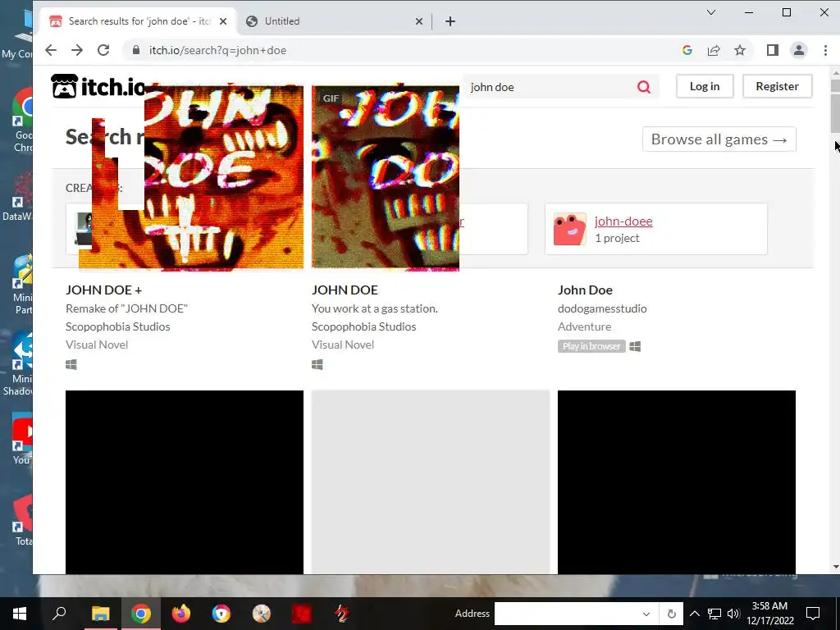This screenshot has width=840, height=630.
Task: Share this page via the share icon
Action: coord(714,50)
